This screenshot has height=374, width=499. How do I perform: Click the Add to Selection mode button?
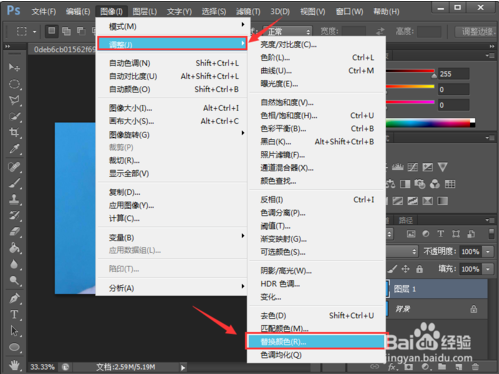(66, 31)
